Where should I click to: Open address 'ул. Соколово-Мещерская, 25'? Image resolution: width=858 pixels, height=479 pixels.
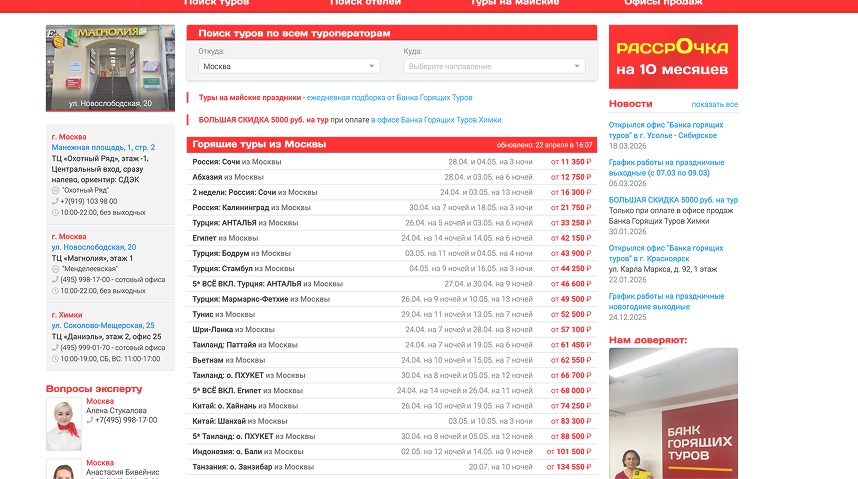pos(103,325)
